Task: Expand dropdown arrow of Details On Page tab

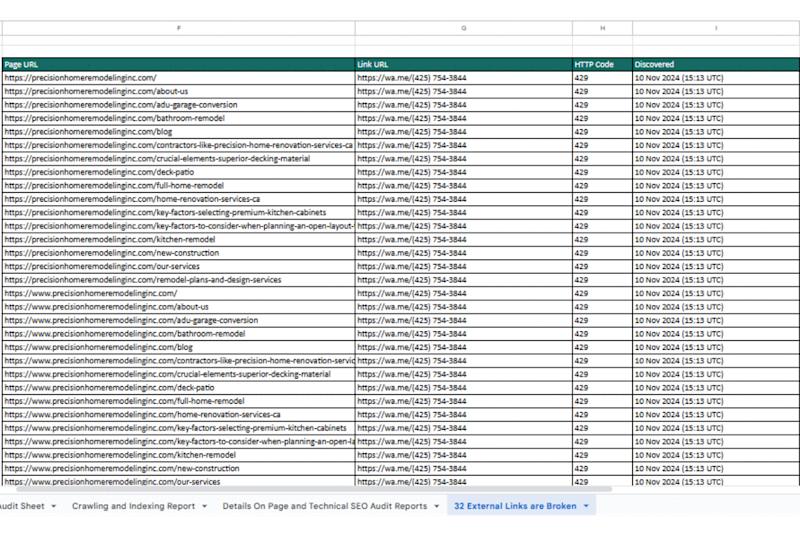Action: click(x=437, y=506)
